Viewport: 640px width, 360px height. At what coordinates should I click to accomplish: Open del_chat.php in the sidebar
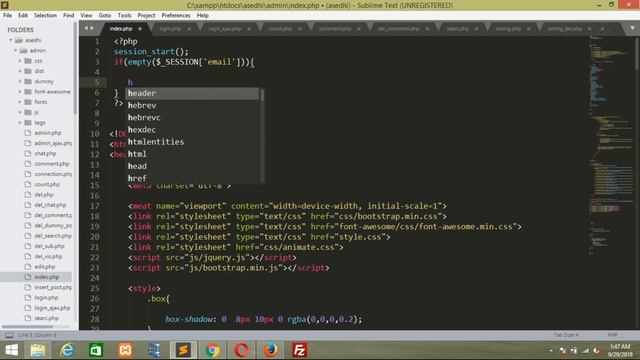click(50, 205)
